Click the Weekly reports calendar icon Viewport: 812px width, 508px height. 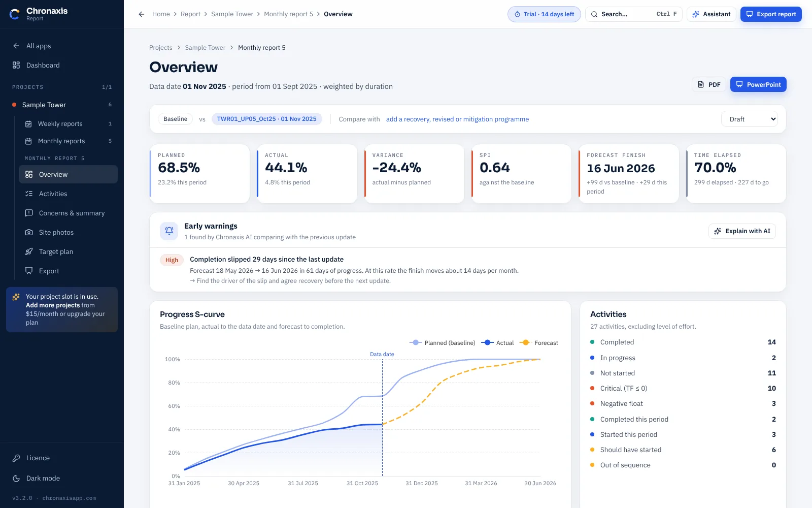29,124
